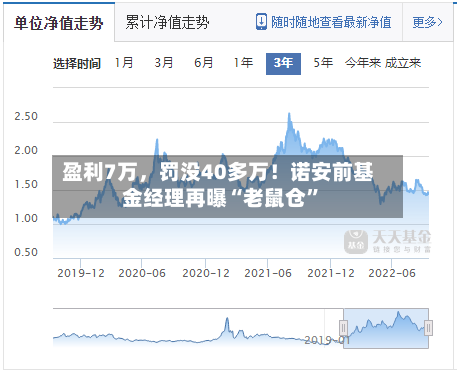457x373 pixels.
Task: Click the 0.50 y-axis value
Action: 26,253
